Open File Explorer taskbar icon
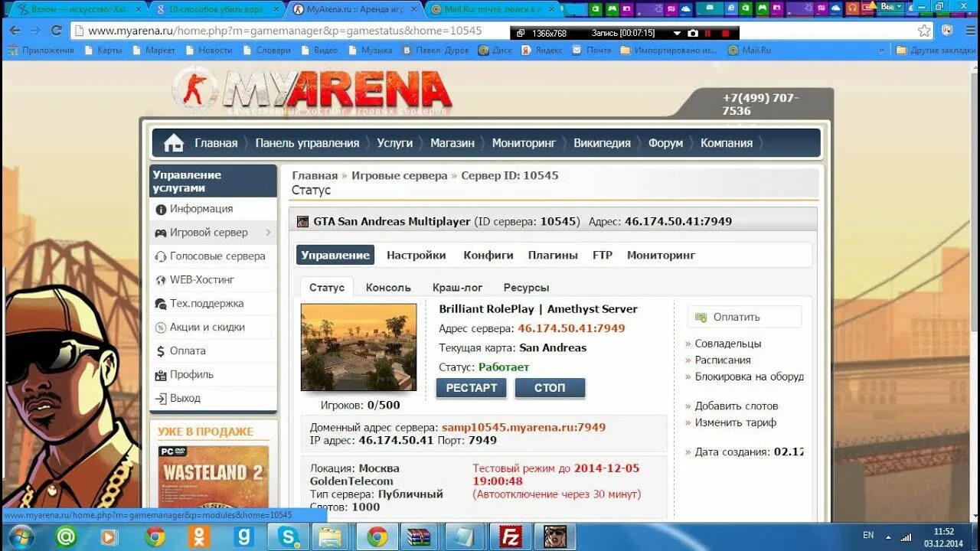This screenshot has width=980, height=551. click(x=331, y=537)
